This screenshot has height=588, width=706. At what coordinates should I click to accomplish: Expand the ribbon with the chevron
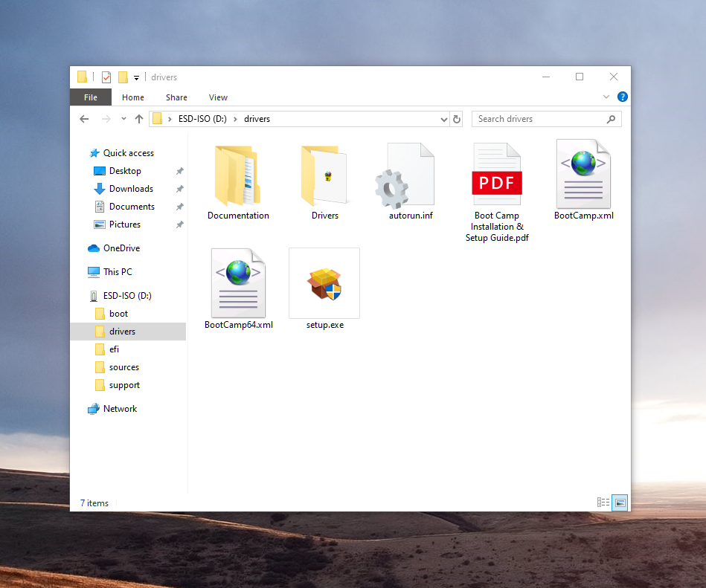pos(606,97)
